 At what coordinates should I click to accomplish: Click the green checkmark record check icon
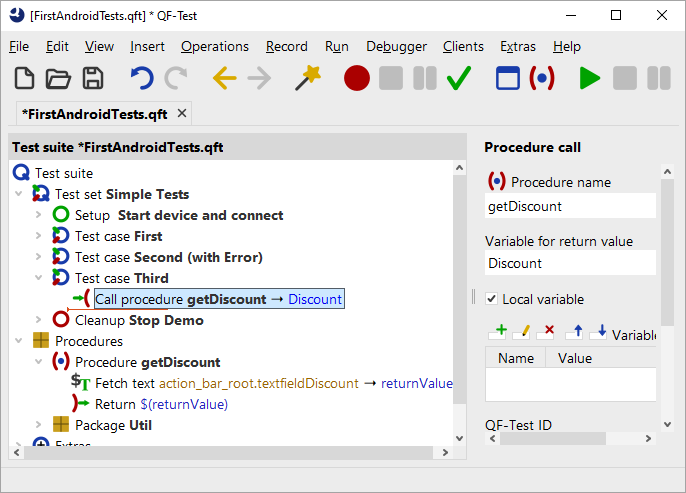tap(459, 79)
